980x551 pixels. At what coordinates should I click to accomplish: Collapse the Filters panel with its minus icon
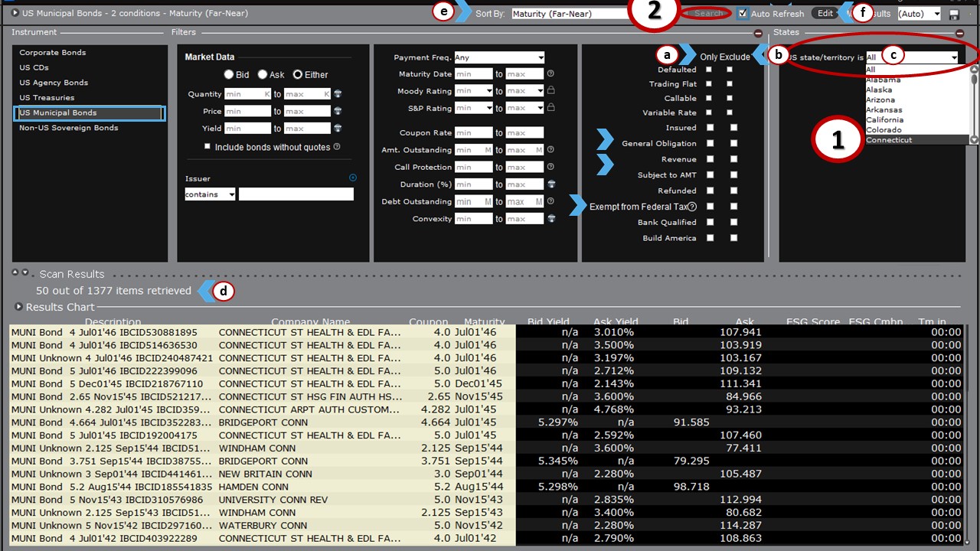pyautogui.click(x=756, y=32)
